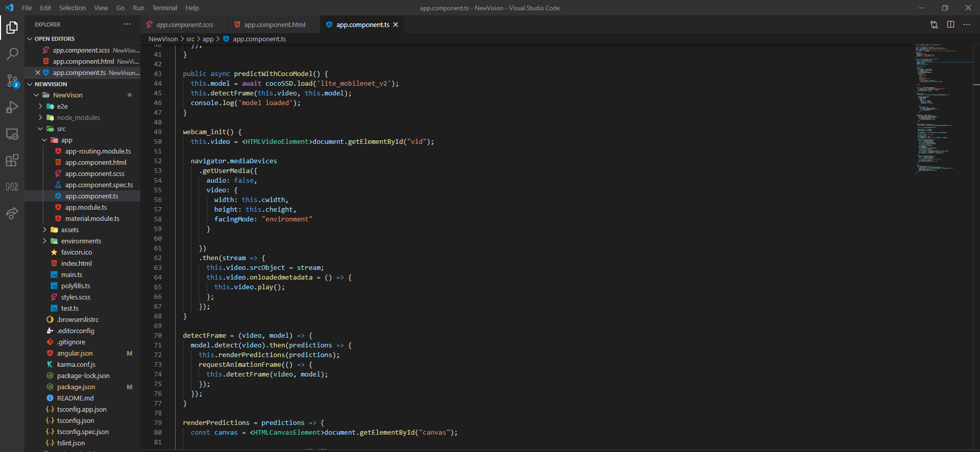Open the Source Control view
This screenshot has height=452, width=980.
[x=12, y=81]
